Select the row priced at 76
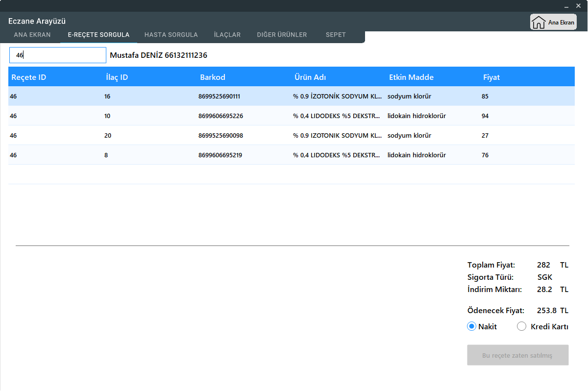The width and height of the screenshot is (588, 392). point(485,155)
